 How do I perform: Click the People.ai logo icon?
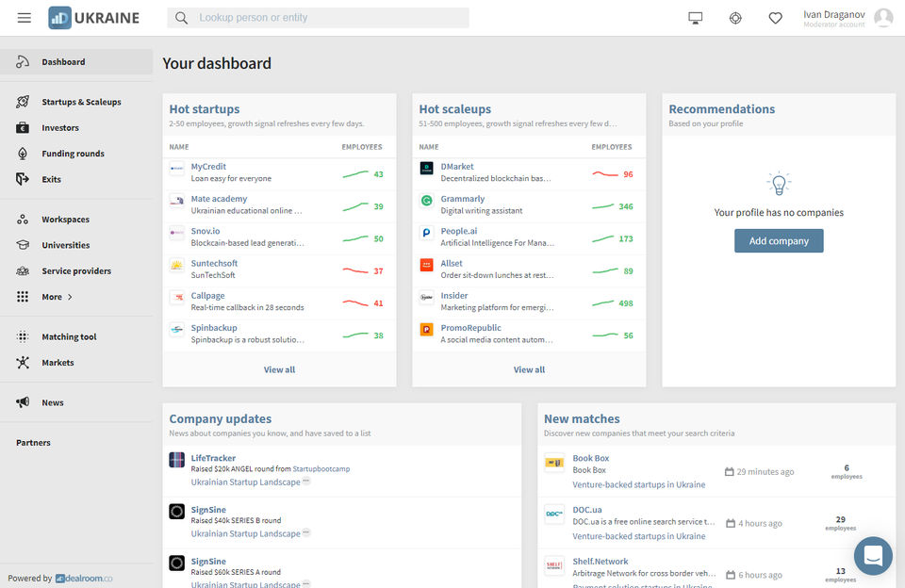coord(426,233)
